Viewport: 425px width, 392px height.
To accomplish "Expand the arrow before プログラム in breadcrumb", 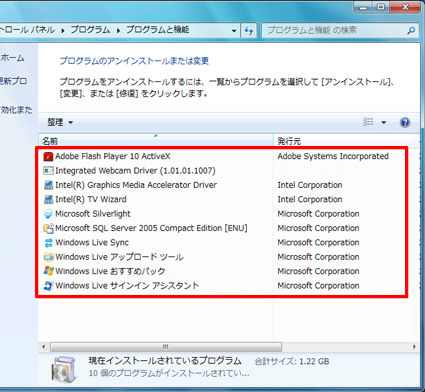I will point(63,30).
